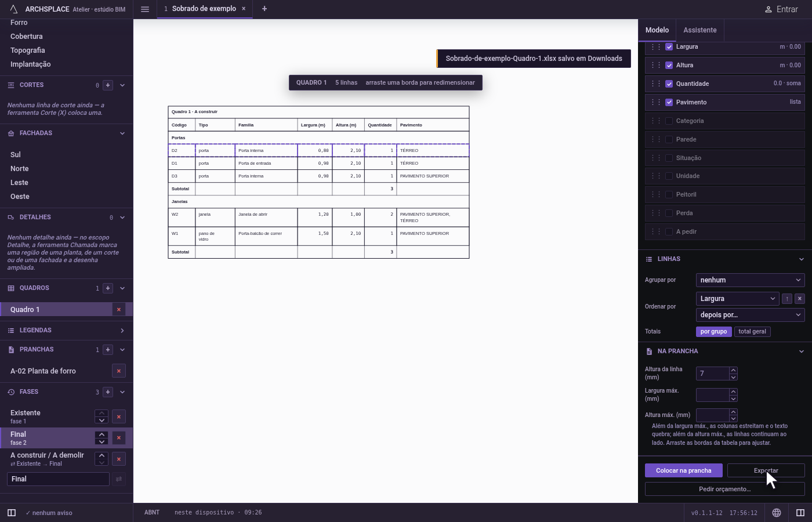812x522 pixels.
Task: Move the Final phase down in order
Action: pyautogui.click(x=101, y=441)
